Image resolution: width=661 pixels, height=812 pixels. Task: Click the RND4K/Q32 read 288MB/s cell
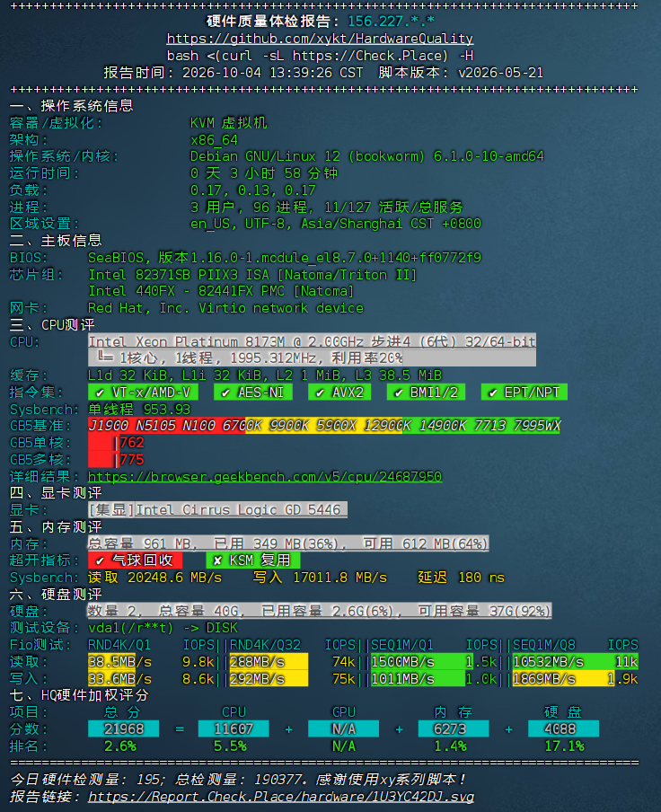[269, 662]
